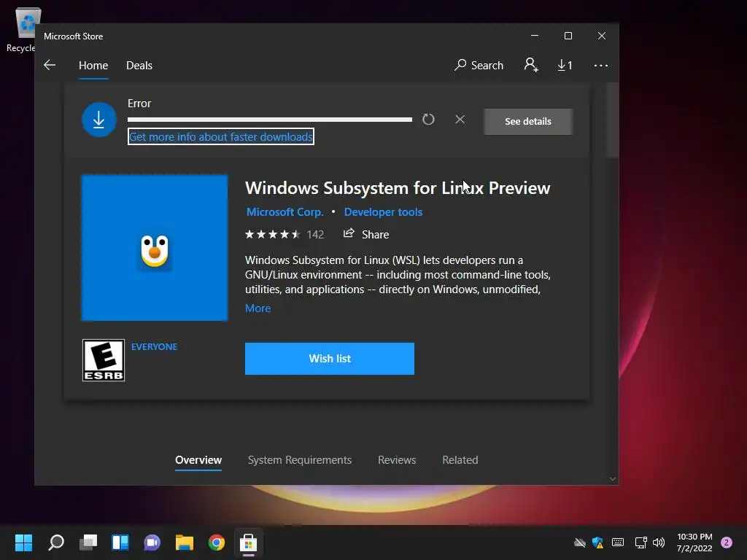Open the volume tray icon
Image resolution: width=747 pixels, height=560 pixels.
tap(659, 542)
